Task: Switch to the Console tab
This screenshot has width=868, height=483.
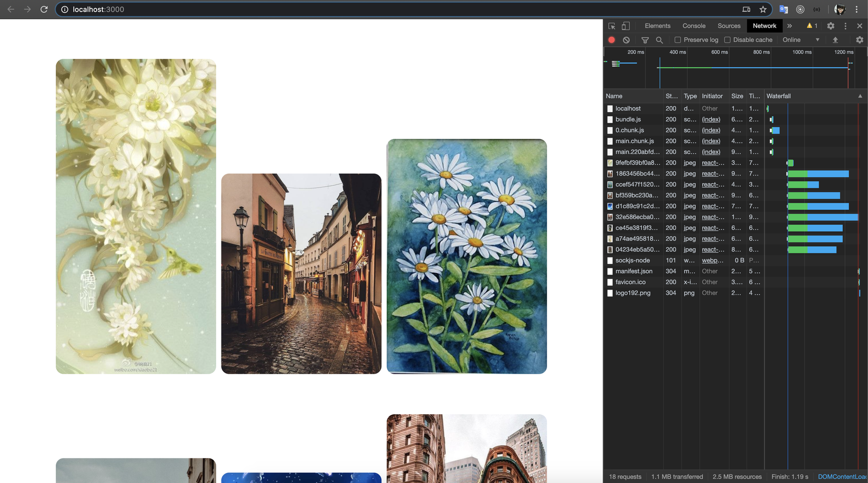Action: tap(694, 26)
